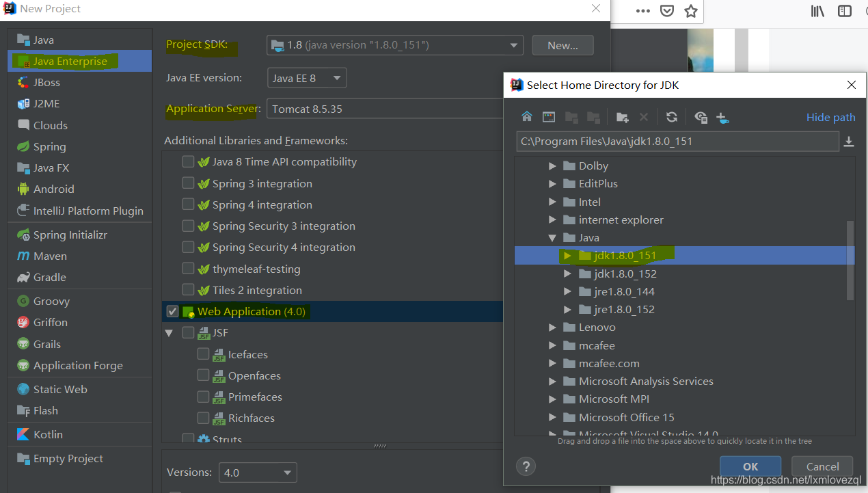Click the path history download arrow icon
868x493 pixels.
point(849,142)
